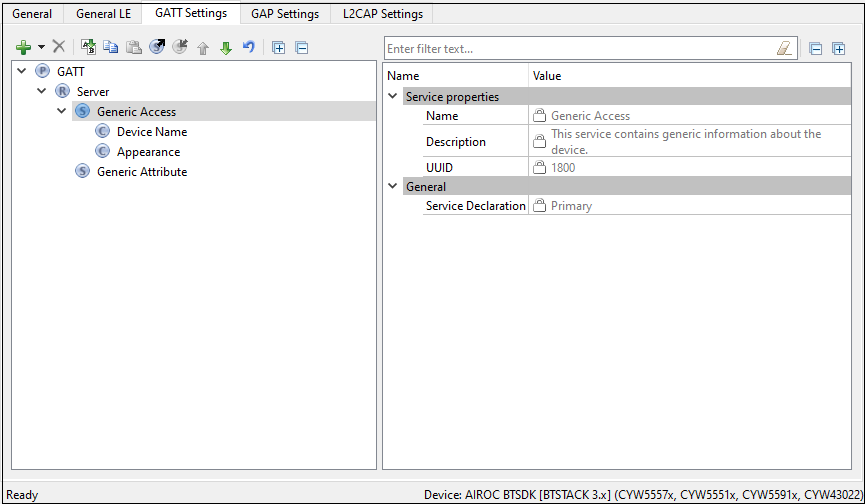Collapse all properties in right panel
865x504 pixels.
point(816,48)
